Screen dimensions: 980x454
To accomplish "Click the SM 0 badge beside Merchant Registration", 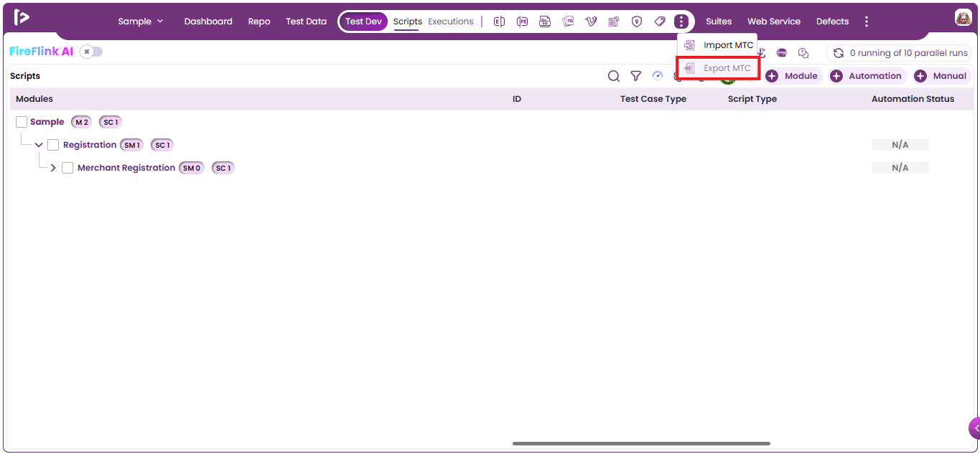I will click(192, 168).
